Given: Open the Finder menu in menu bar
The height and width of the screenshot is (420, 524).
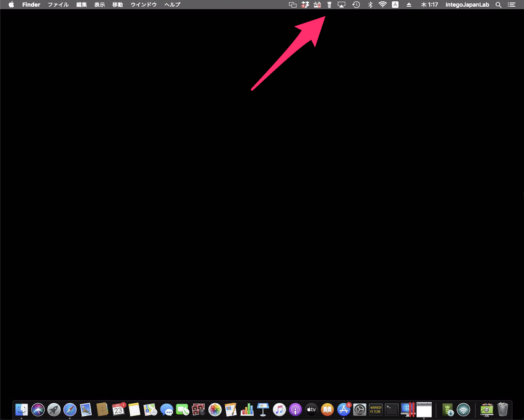Looking at the screenshot, I should (31, 5).
